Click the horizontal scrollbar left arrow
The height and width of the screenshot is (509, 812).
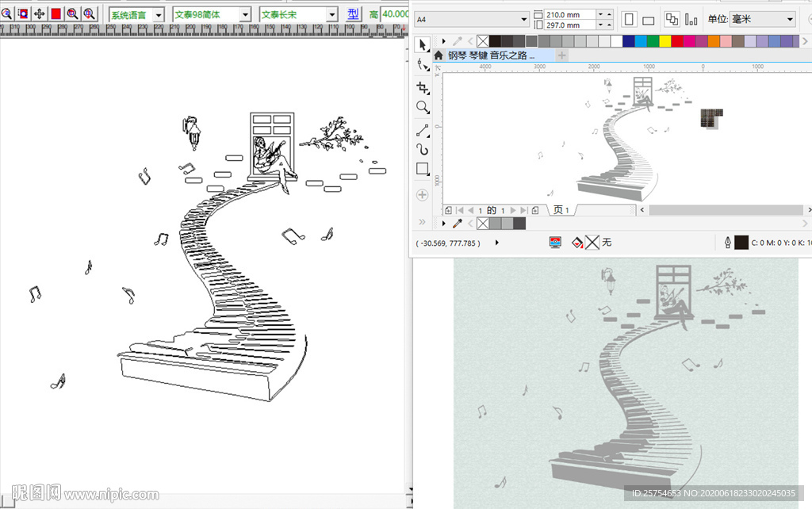click(642, 210)
